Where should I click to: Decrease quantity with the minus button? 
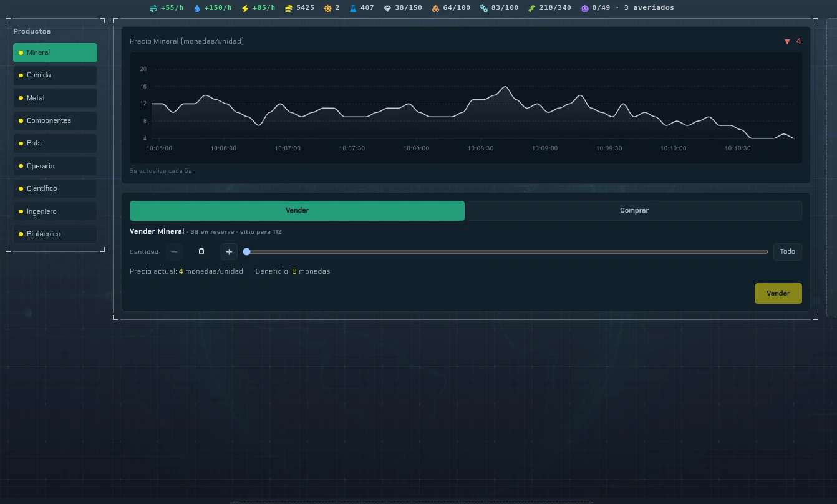tap(174, 252)
